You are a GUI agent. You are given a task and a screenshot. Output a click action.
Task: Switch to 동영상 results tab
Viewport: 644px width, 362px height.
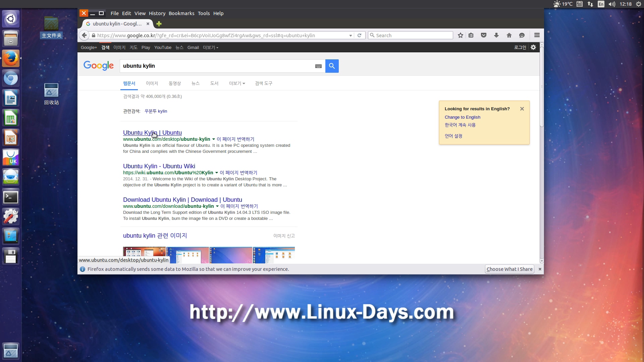pos(175,83)
